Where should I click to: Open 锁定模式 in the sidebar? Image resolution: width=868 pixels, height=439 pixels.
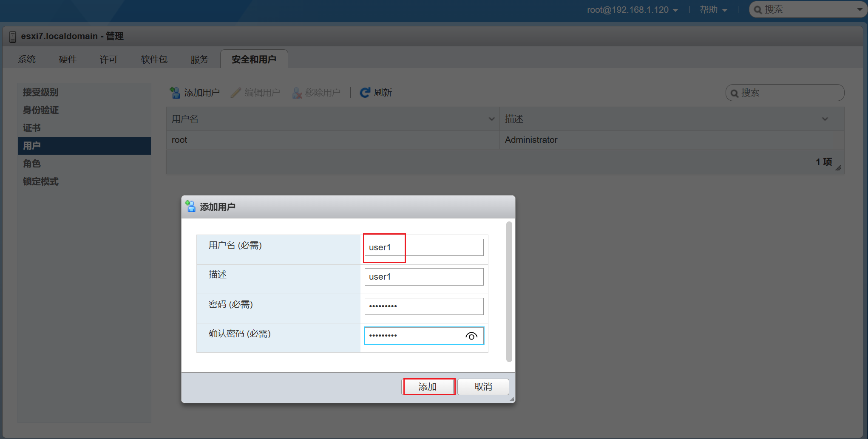coord(84,181)
